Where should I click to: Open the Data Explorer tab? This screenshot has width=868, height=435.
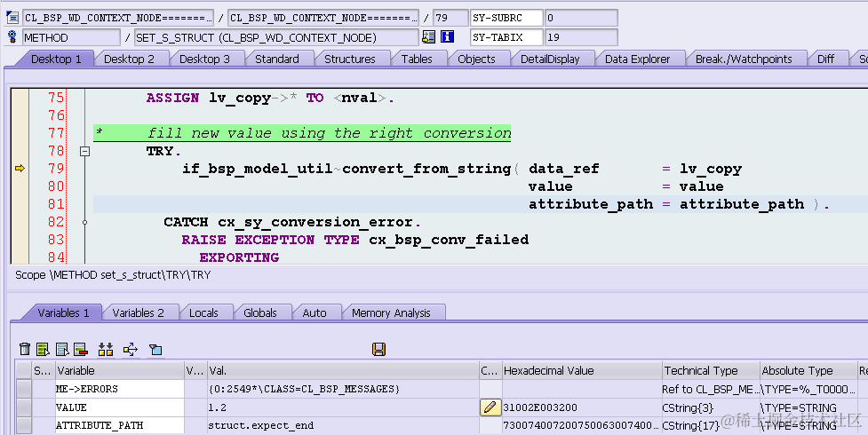pyautogui.click(x=637, y=59)
